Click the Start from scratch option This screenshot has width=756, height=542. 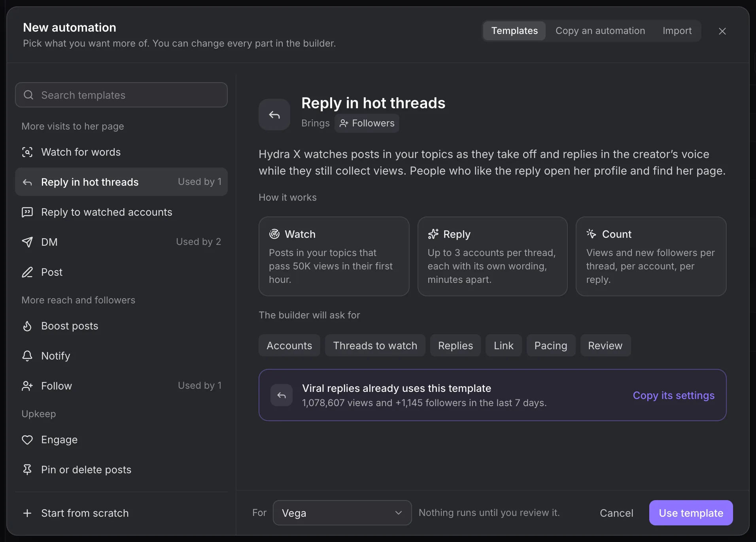(x=121, y=513)
